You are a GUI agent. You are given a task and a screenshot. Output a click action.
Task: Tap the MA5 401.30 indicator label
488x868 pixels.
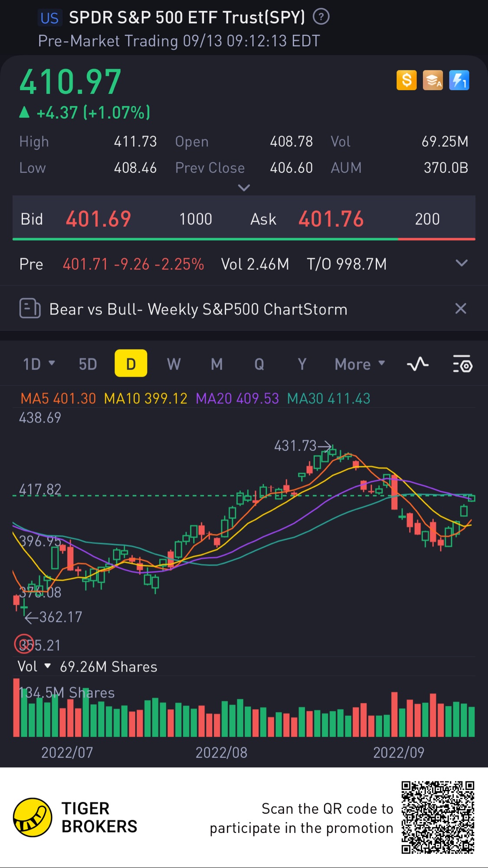point(58,398)
